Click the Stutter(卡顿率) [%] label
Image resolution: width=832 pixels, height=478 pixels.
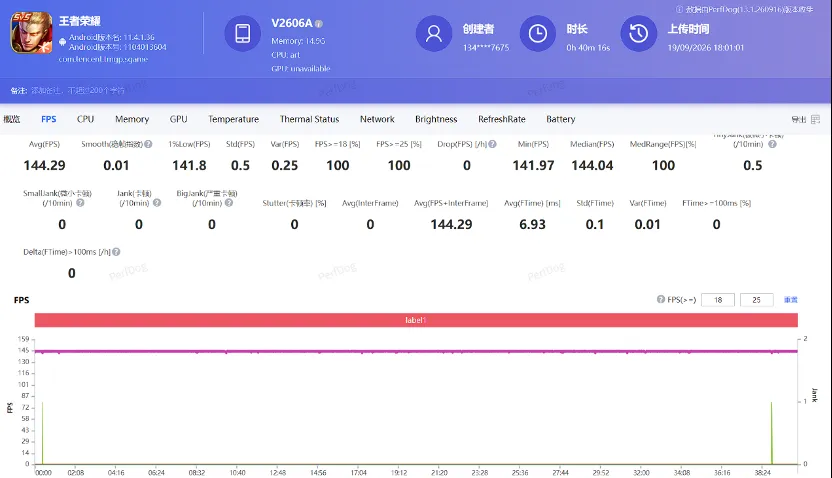pyautogui.click(x=294, y=203)
